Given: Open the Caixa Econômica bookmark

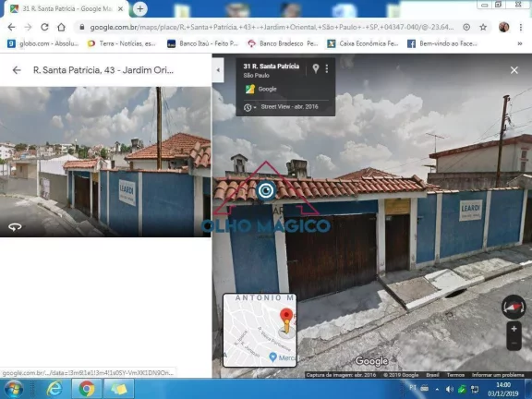Looking at the screenshot, I should coord(363,43).
